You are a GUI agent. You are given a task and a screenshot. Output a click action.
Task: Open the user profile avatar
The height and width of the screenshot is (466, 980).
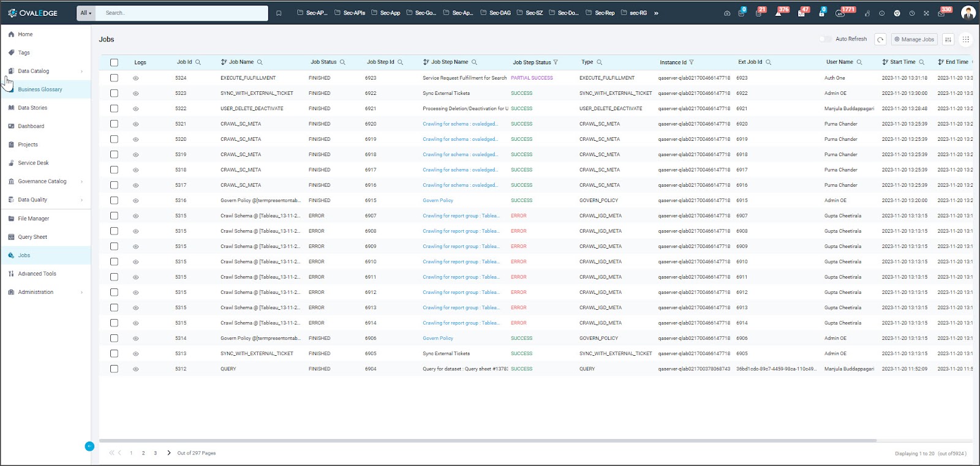(968, 12)
